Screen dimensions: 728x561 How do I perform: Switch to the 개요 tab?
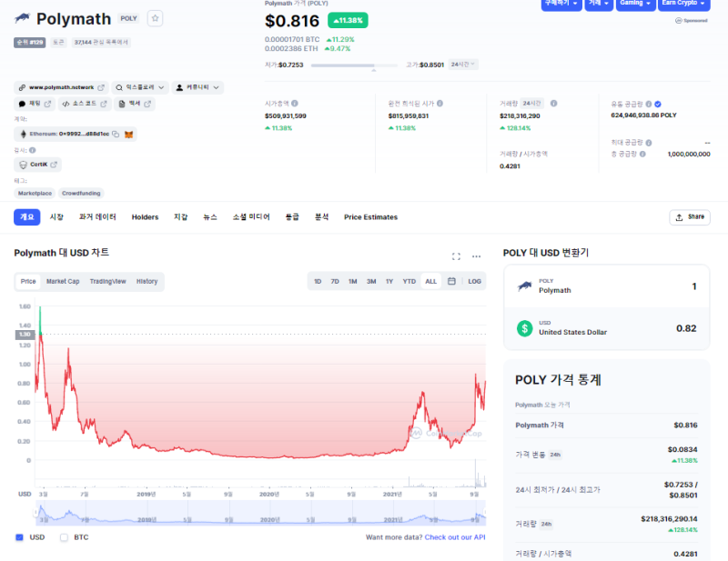[x=27, y=217]
